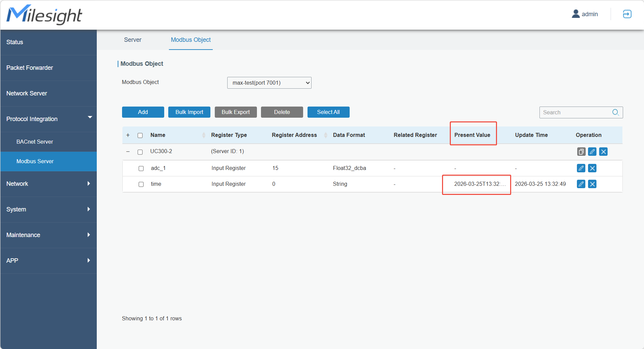Go to BACnet Server submenu
This screenshot has height=349, width=644.
click(x=49, y=142)
